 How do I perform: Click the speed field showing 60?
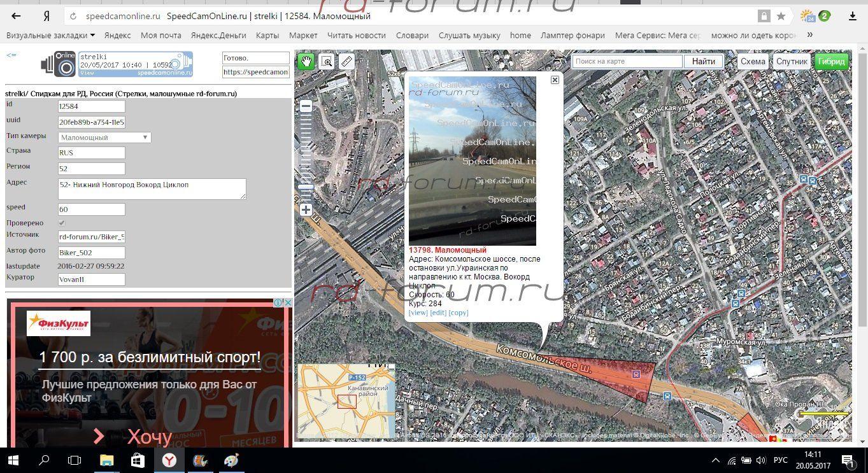click(91, 209)
